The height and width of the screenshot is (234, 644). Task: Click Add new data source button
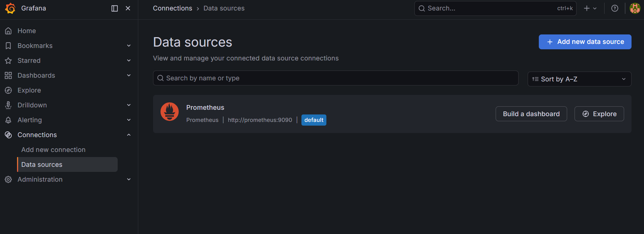(585, 42)
